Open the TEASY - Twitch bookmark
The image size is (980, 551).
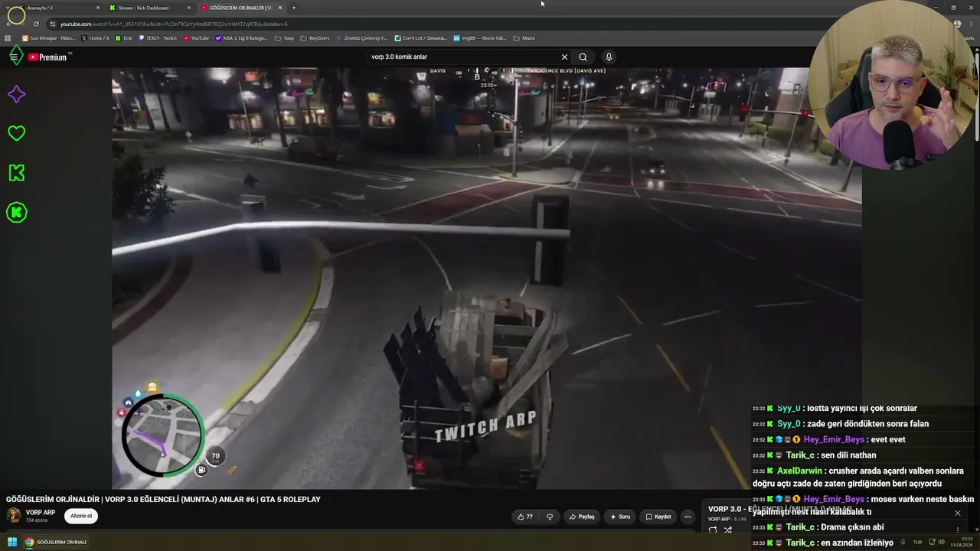158,37
